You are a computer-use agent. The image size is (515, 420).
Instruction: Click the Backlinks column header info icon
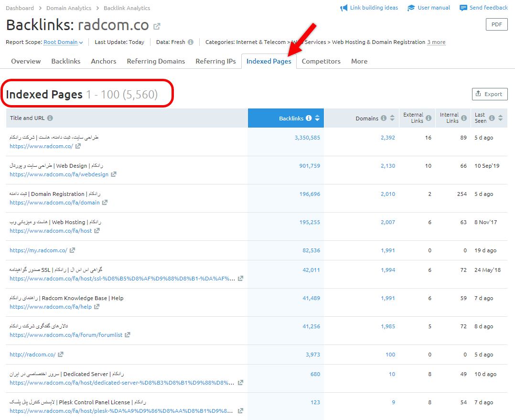pyautogui.click(x=309, y=118)
